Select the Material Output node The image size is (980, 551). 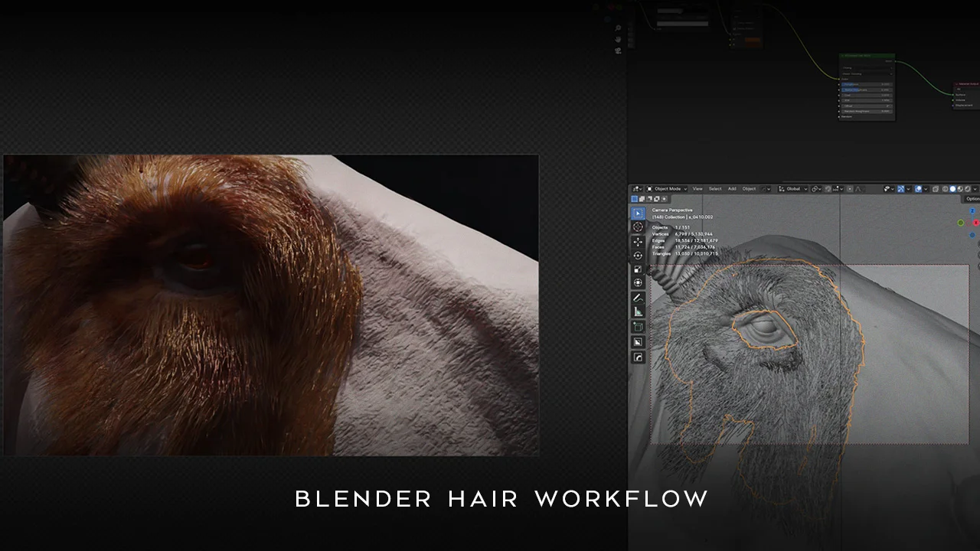[x=967, y=84]
